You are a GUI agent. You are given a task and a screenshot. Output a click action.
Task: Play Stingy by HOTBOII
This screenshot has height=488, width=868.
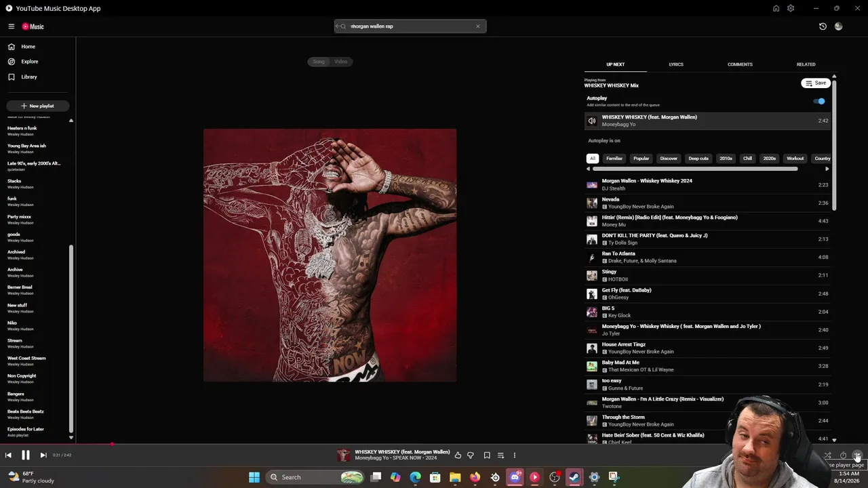709,275
